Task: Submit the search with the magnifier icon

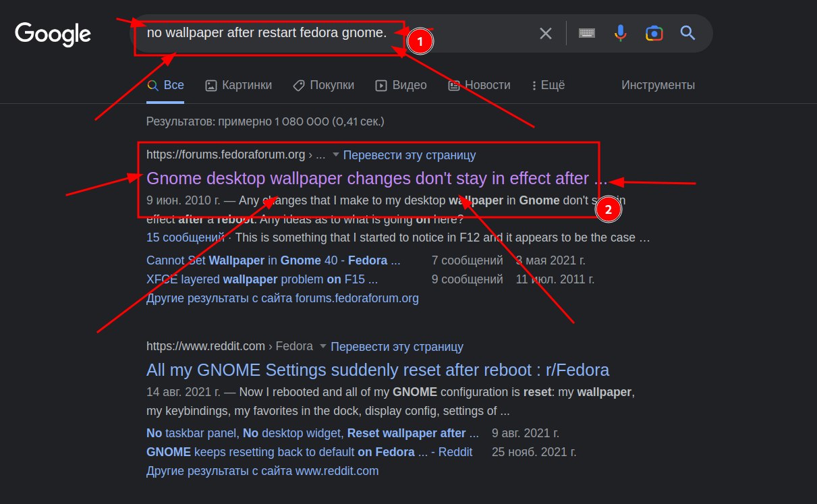Action: [x=687, y=32]
